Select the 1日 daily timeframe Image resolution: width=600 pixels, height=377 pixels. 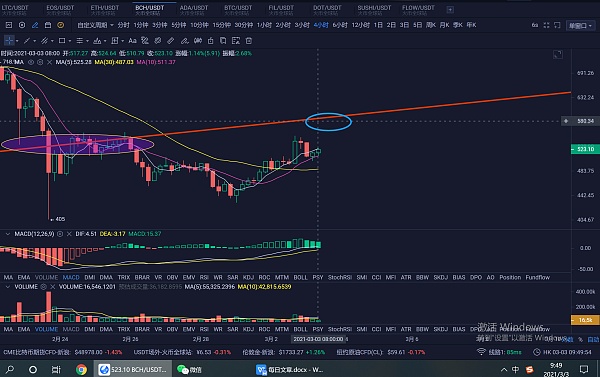coord(378,25)
